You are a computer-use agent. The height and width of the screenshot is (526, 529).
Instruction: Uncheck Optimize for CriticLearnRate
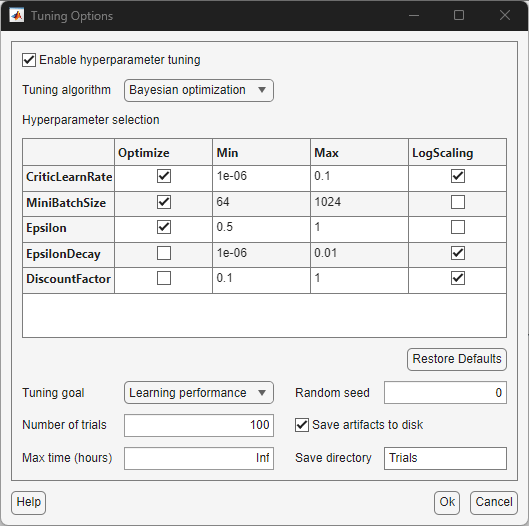point(164,176)
